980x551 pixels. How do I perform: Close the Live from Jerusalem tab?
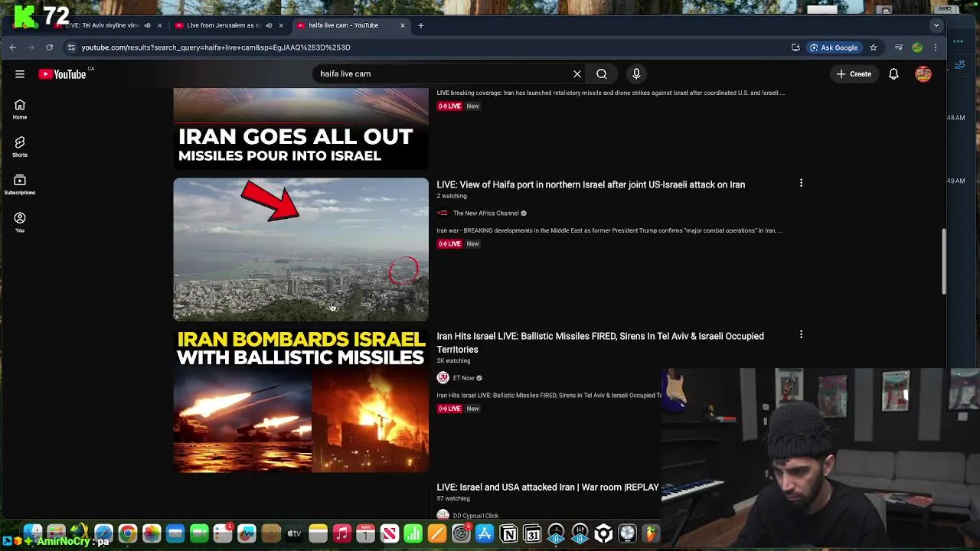pyautogui.click(x=281, y=25)
